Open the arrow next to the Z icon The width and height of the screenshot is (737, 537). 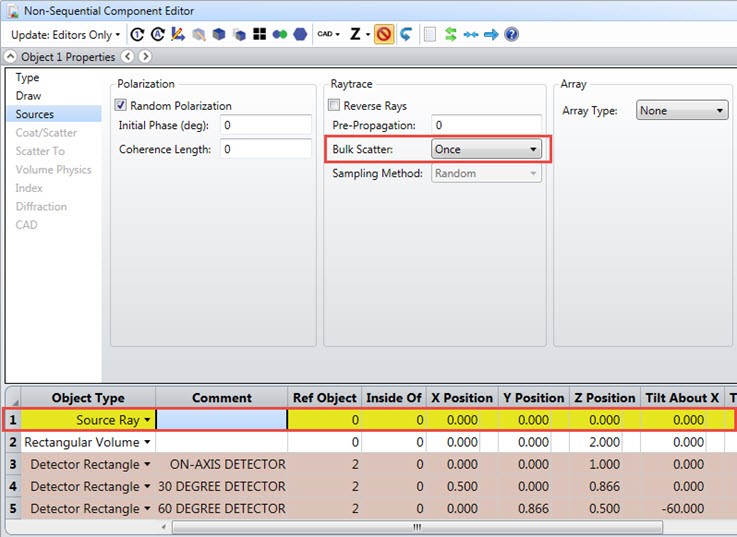[x=368, y=34]
